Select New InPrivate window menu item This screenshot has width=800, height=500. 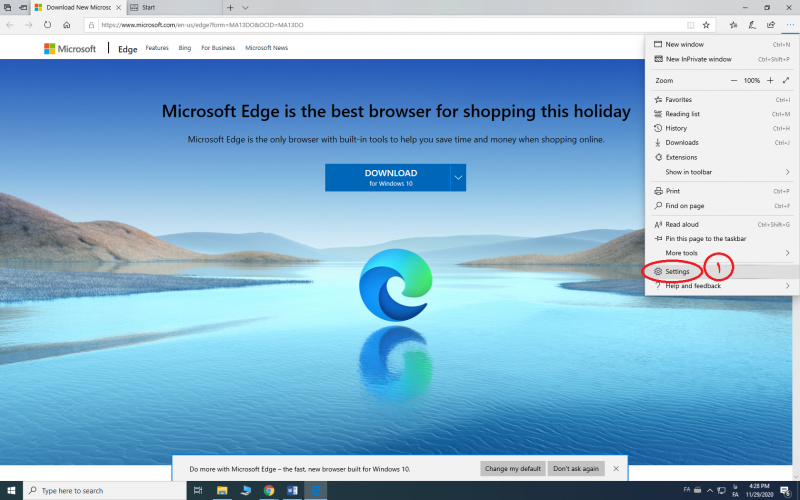pyautogui.click(x=699, y=59)
